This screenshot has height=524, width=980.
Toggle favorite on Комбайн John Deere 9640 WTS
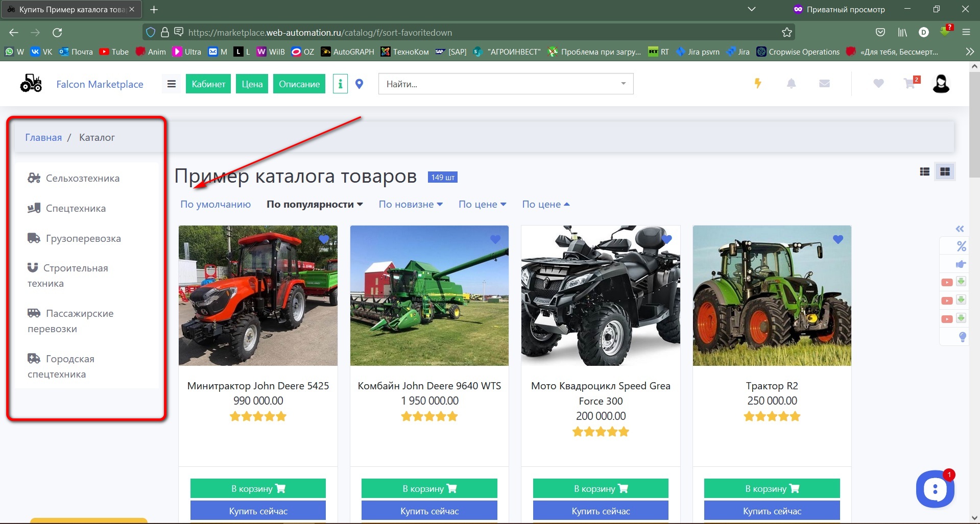coord(495,239)
